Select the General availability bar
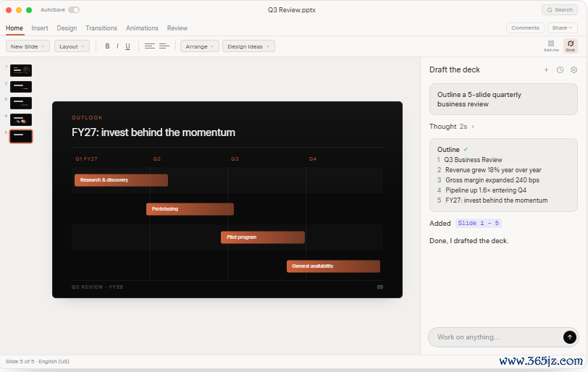The width and height of the screenshot is (588, 372). (x=333, y=266)
